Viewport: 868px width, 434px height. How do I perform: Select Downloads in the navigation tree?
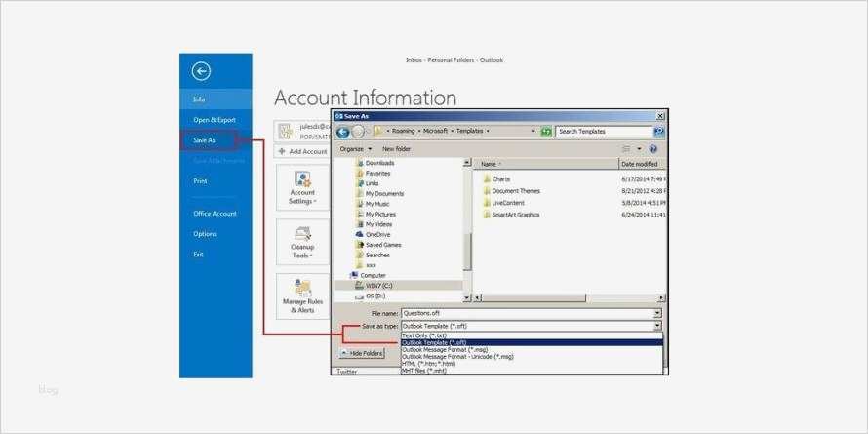379,163
